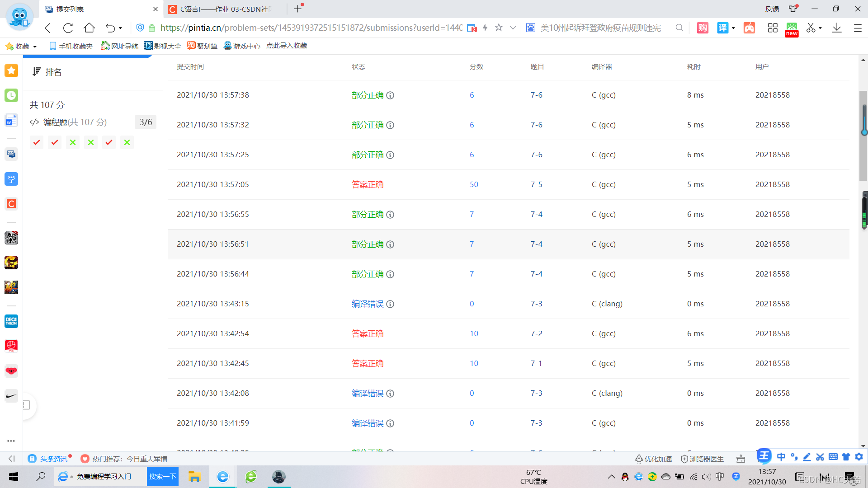
Task: Click the volume speaker tray icon
Action: (706, 477)
